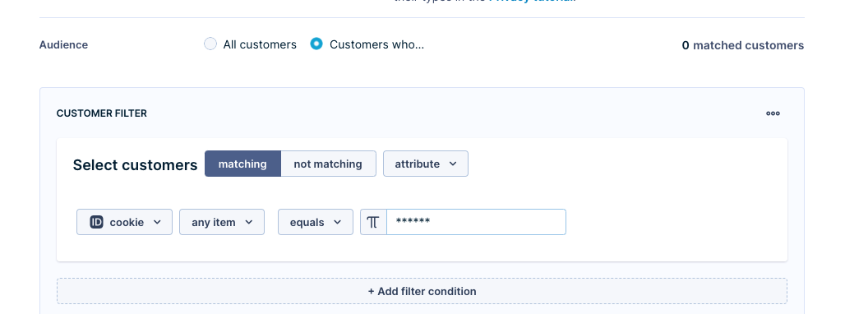Click the text type icon before the value field

[374, 222]
